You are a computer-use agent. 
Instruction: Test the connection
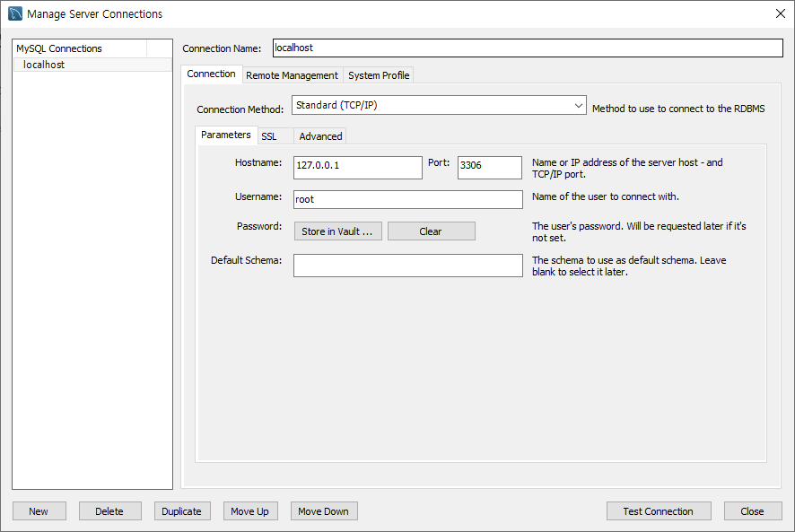658,511
